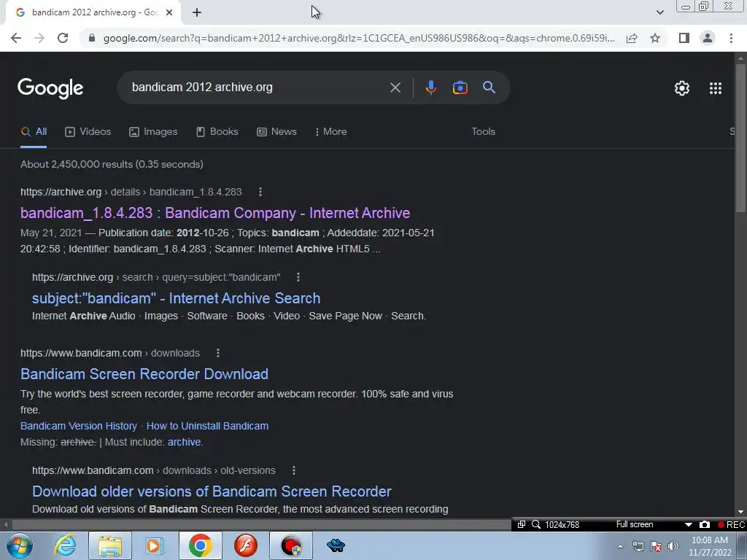Launch Internet Explorer from the taskbar
The image size is (747, 560).
65,545
